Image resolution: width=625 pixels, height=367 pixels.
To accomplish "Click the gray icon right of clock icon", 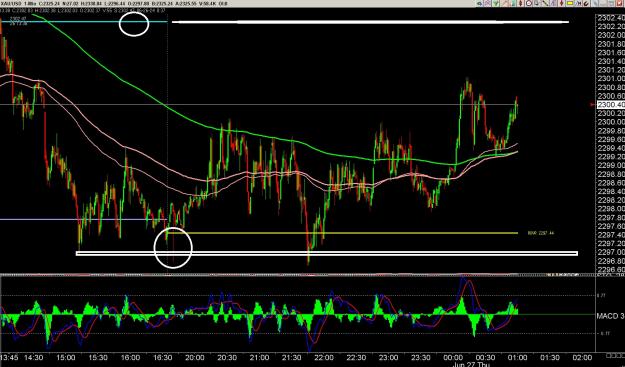I will (x=537, y=3).
